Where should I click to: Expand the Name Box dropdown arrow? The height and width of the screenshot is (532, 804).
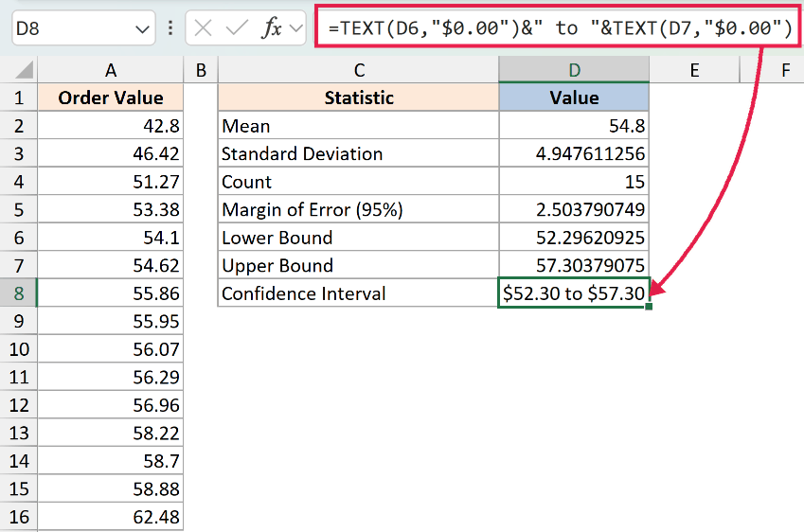click(142, 29)
